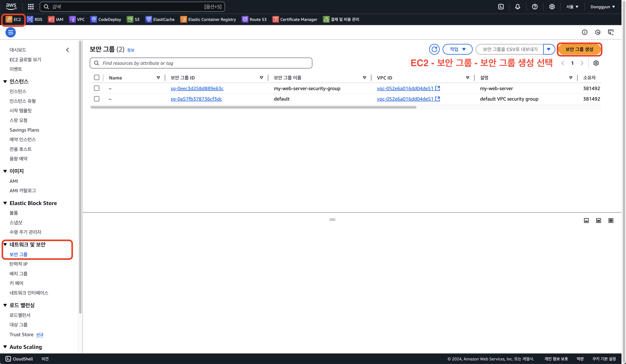Go to 대시보드 in the sidebar
626x364 pixels.
pyautogui.click(x=18, y=50)
